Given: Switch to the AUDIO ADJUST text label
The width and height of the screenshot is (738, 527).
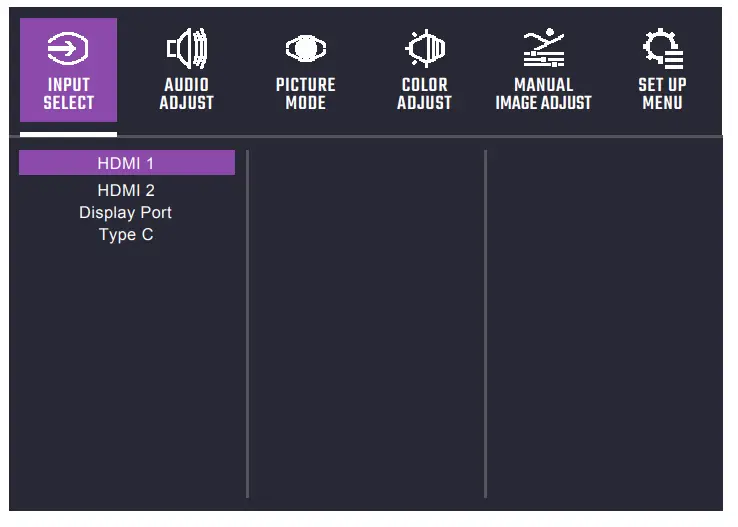Looking at the screenshot, I should point(187,94).
